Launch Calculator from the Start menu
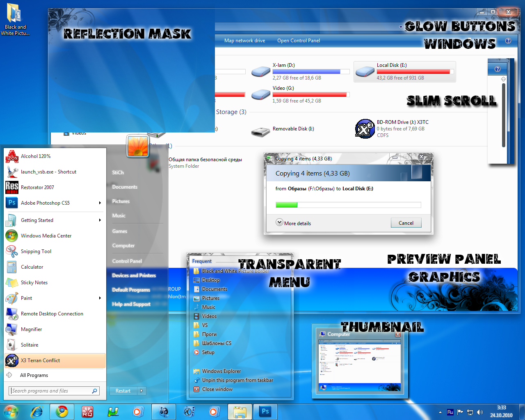Image resolution: width=525 pixels, height=420 pixels. [55, 267]
